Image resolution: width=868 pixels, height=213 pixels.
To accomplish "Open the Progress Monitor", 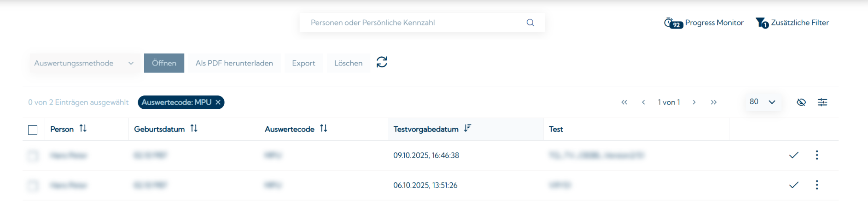I will [704, 23].
